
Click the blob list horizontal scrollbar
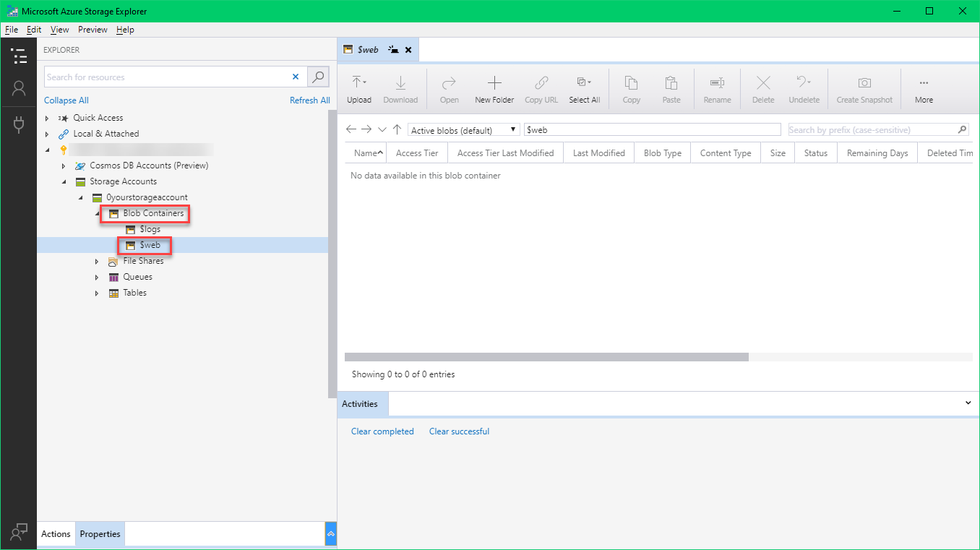pyautogui.click(x=546, y=356)
